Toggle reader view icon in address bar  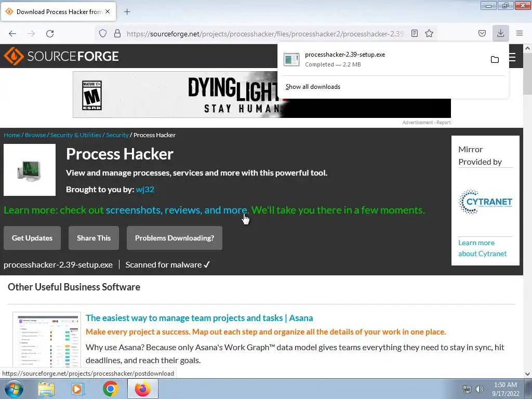pos(414,33)
